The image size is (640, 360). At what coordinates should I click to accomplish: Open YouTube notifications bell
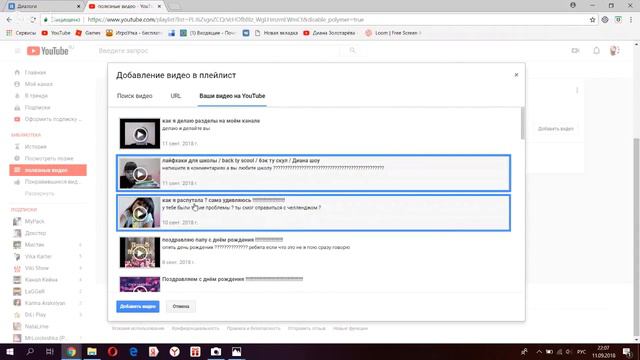point(596,51)
